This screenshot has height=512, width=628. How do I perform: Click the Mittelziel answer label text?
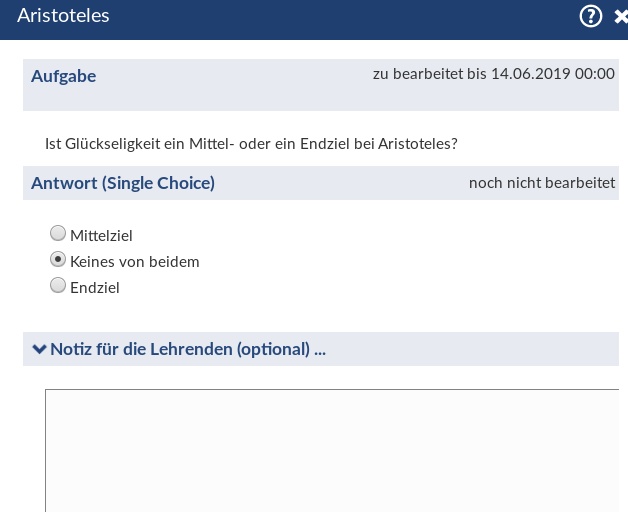click(x=101, y=236)
